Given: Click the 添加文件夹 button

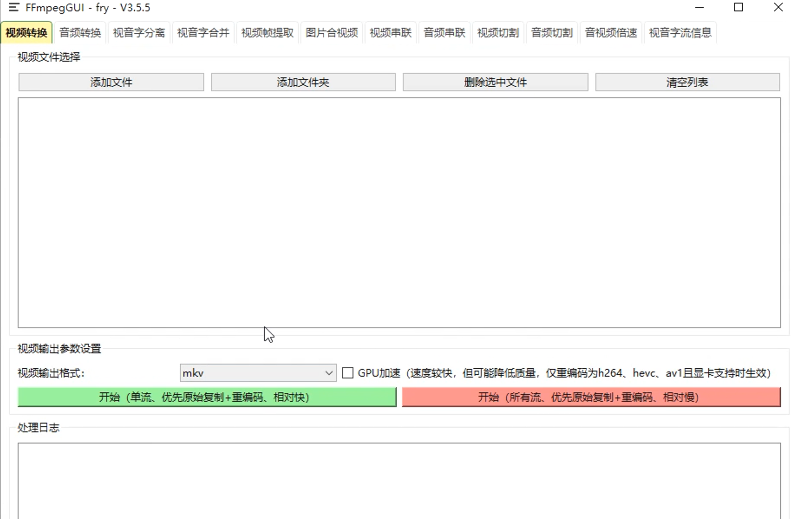Looking at the screenshot, I should 303,82.
